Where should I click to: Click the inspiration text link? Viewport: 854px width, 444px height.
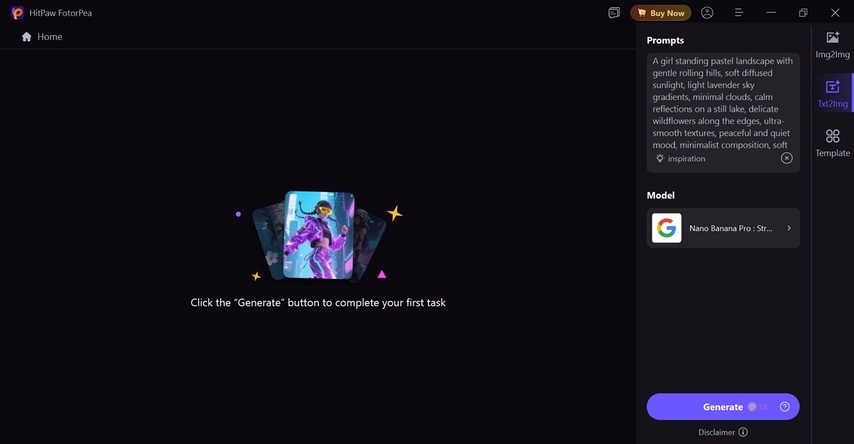point(686,159)
